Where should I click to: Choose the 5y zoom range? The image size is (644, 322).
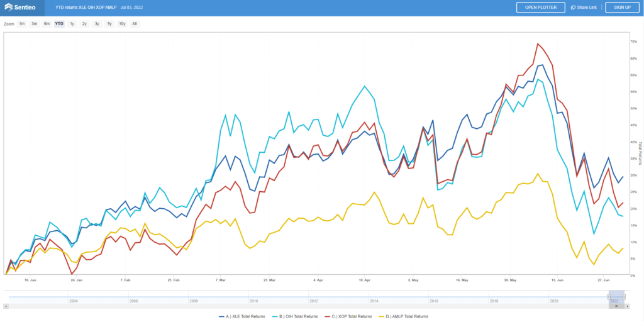[109, 24]
